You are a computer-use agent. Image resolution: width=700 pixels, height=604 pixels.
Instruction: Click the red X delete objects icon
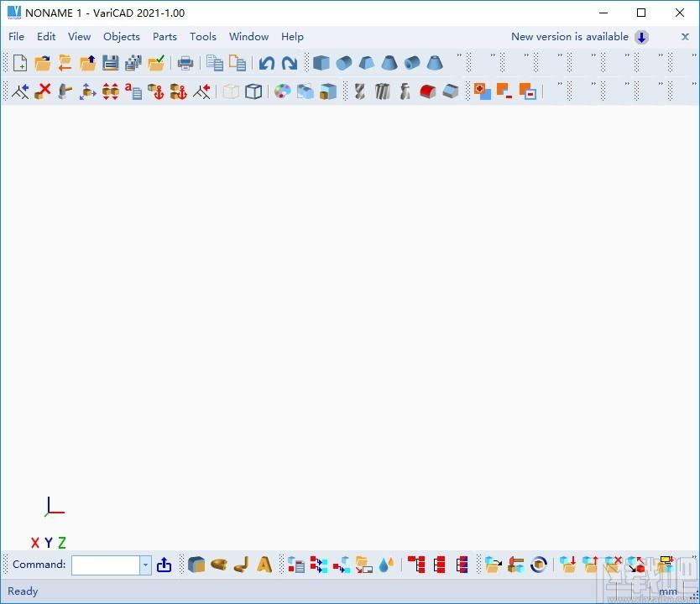tap(43, 91)
